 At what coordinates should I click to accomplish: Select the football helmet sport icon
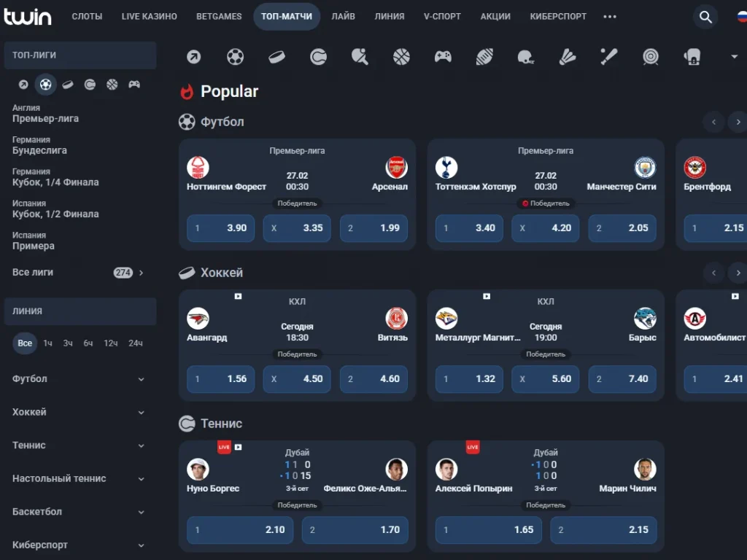coord(526,56)
